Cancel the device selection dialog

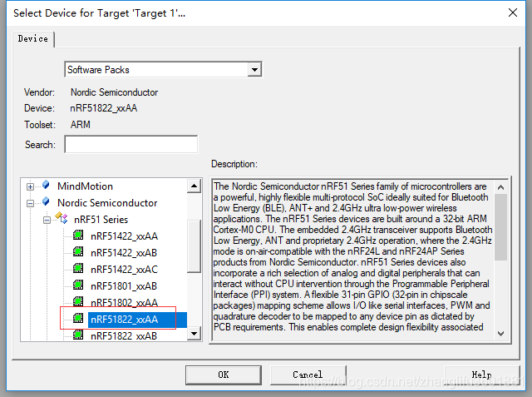click(308, 375)
